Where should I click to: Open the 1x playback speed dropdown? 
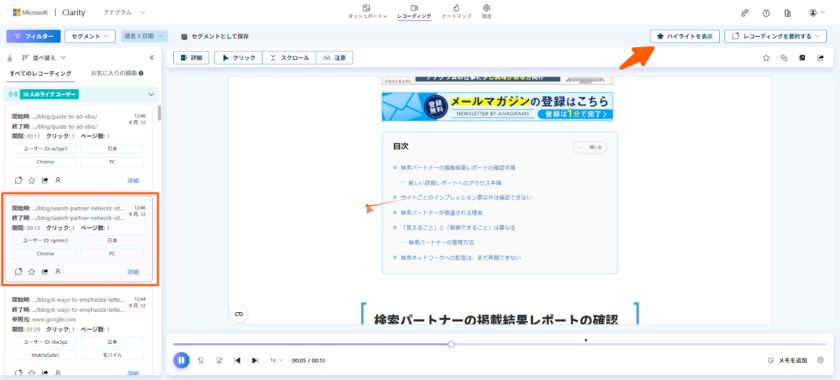[276, 361]
